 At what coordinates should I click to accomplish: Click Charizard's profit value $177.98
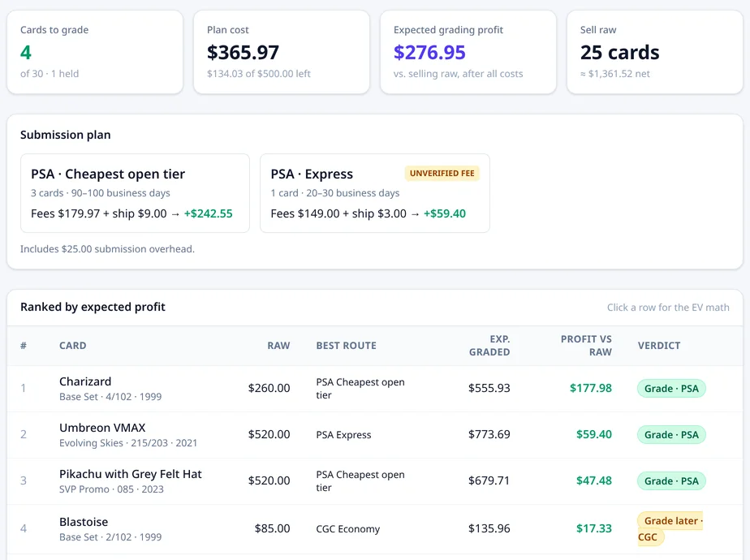click(591, 388)
